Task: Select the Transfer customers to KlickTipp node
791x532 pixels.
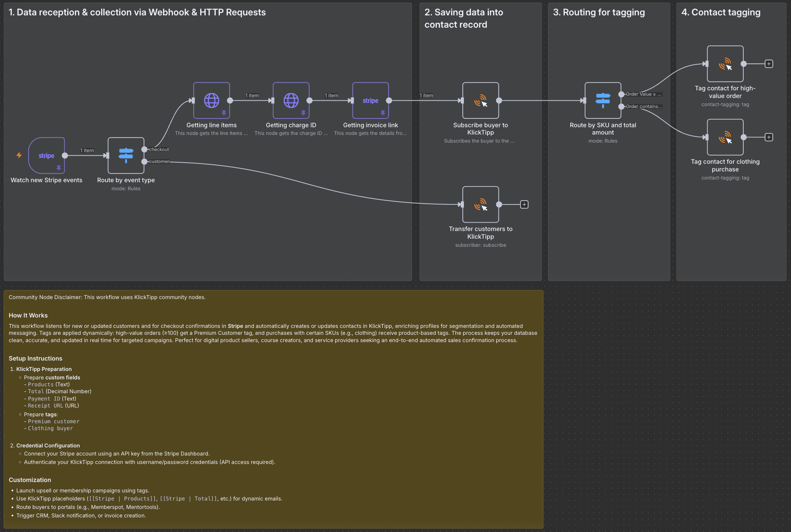Action: tap(480, 204)
